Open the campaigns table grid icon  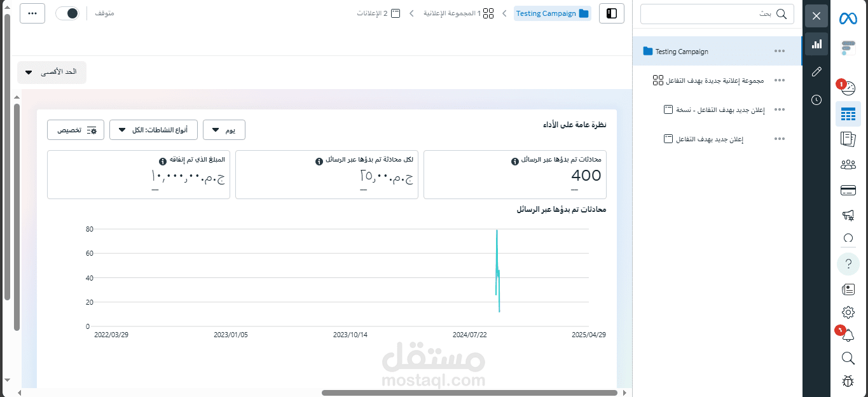(848, 114)
